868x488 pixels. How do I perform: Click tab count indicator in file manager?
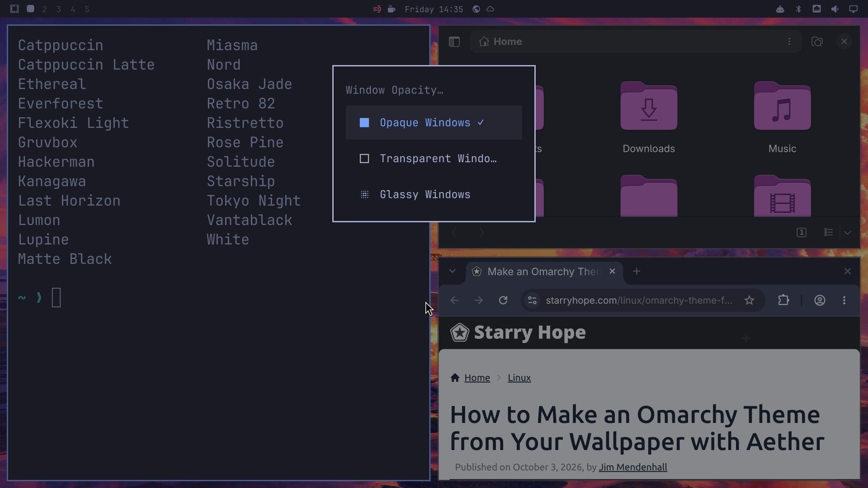801,232
